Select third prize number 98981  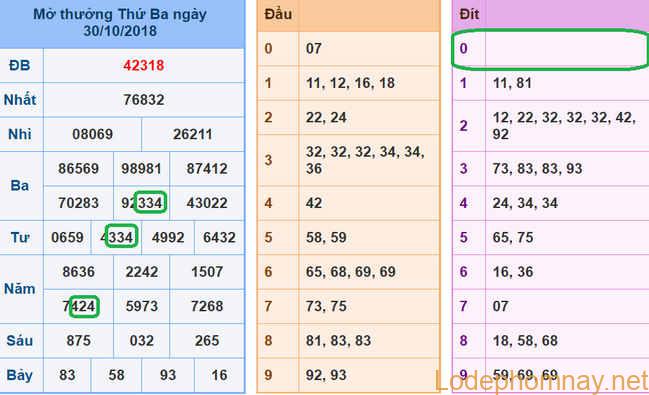pyautogui.click(x=141, y=169)
